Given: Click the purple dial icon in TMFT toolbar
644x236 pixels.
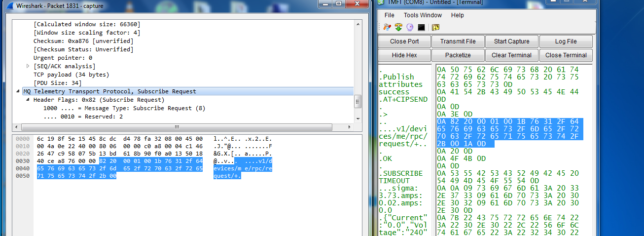Looking at the screenshot, I should pos(410,27).
